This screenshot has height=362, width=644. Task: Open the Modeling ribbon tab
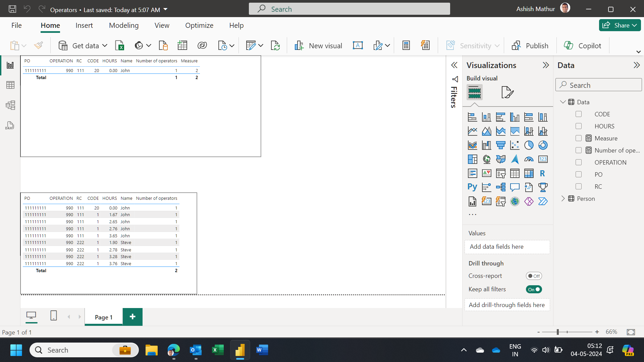124,25
